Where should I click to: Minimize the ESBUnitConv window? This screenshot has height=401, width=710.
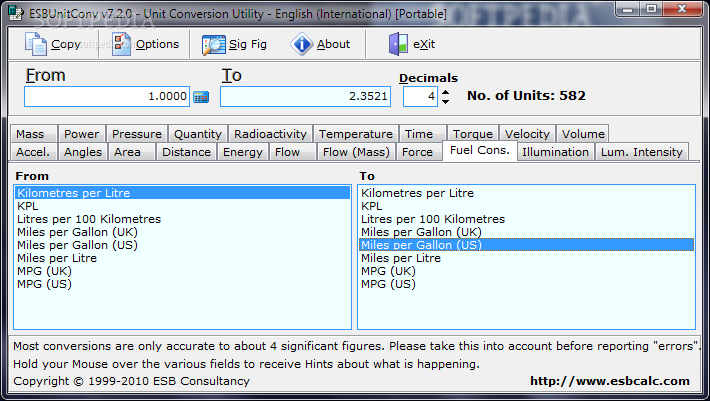[627, 9]
